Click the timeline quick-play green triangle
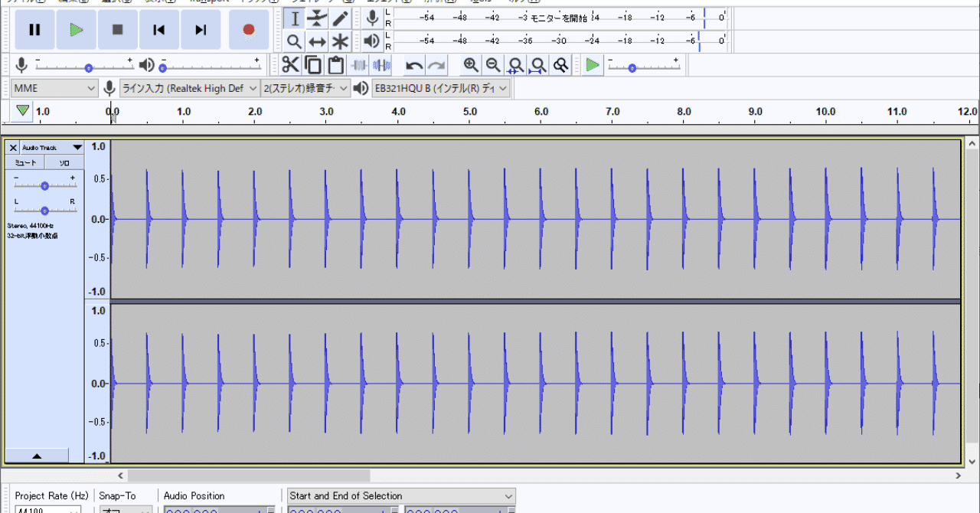980x513 pixels. [x=23, y=111]
